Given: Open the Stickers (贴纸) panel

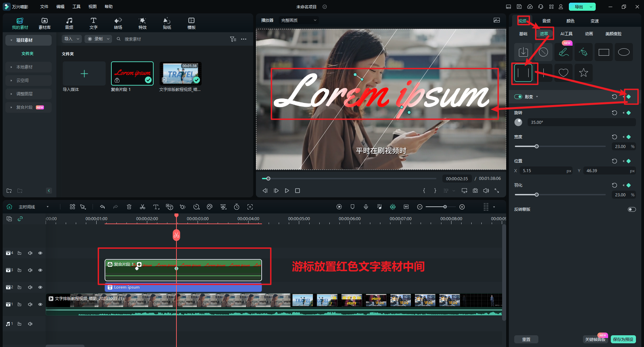Looking at the screenshot, I should click(167, 23).
